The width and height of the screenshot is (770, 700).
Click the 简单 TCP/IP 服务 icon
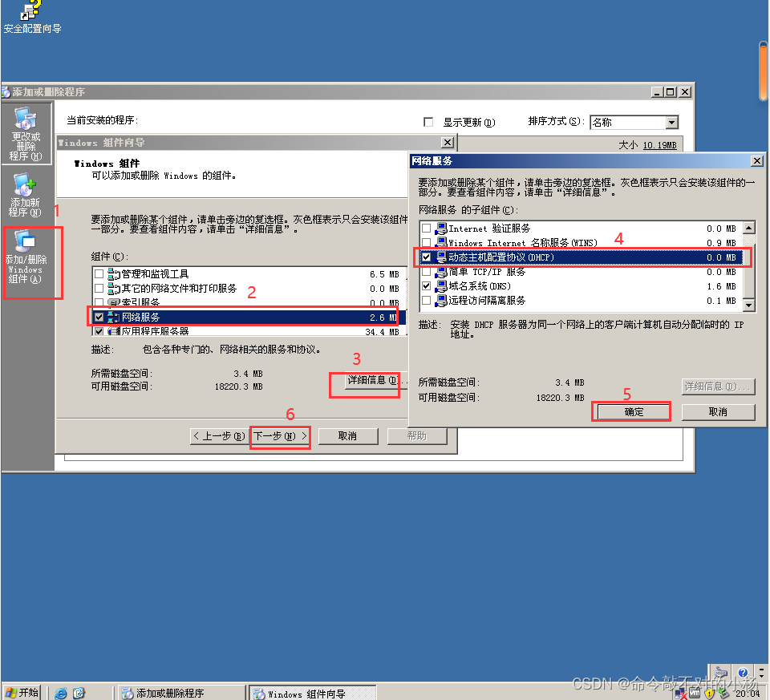(441, 272)
